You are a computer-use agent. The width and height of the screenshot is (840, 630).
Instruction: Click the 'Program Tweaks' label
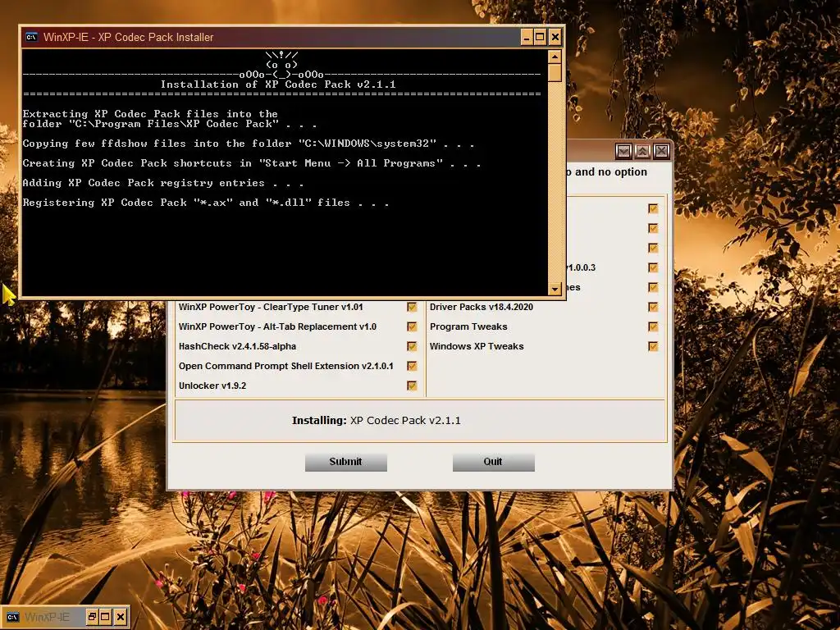[468, 326]
